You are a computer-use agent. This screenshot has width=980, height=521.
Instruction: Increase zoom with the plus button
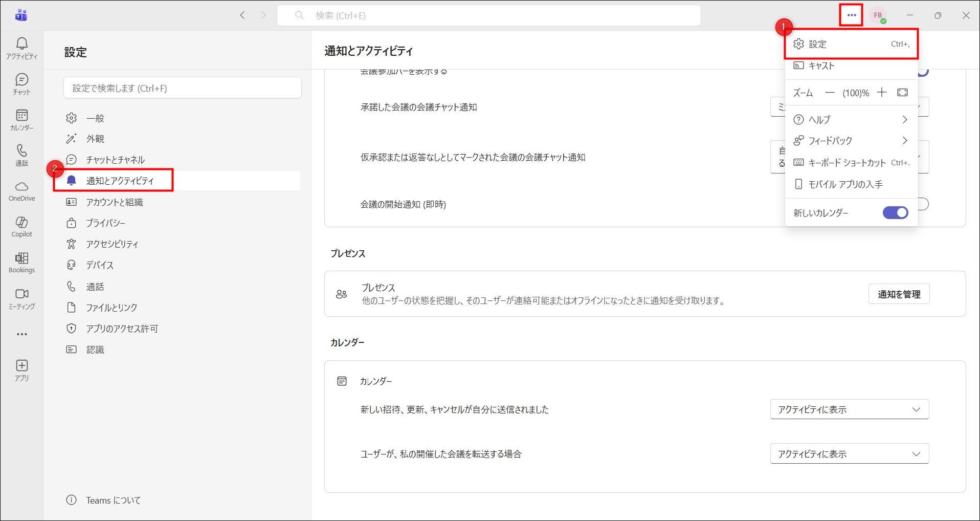881,93
